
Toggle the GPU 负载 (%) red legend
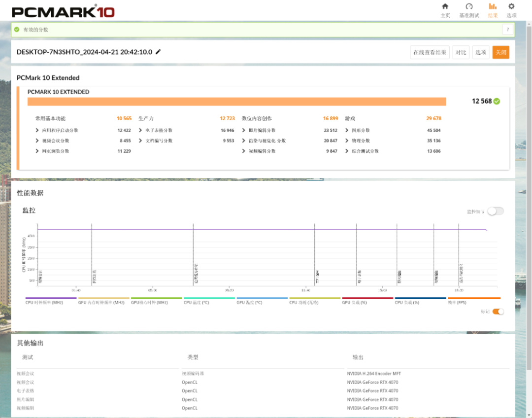pos(367,301)
